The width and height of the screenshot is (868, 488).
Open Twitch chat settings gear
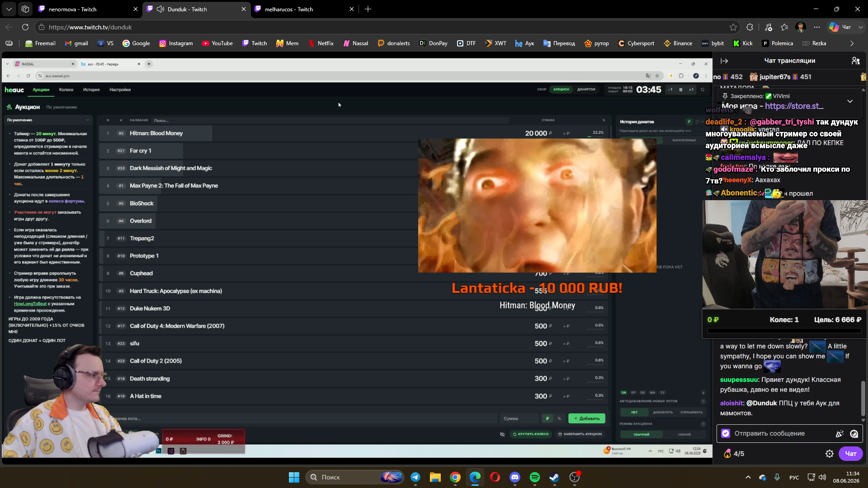pos(830,454)
